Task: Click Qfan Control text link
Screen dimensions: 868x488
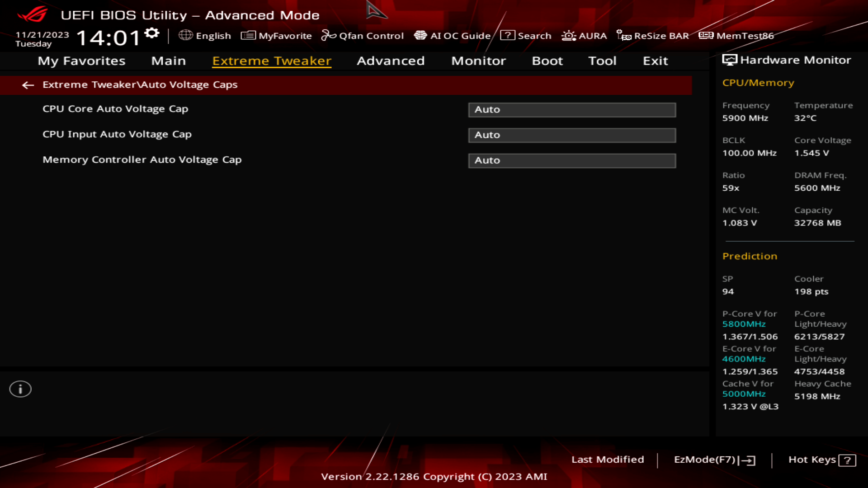Action: click(x=371, y=36)
